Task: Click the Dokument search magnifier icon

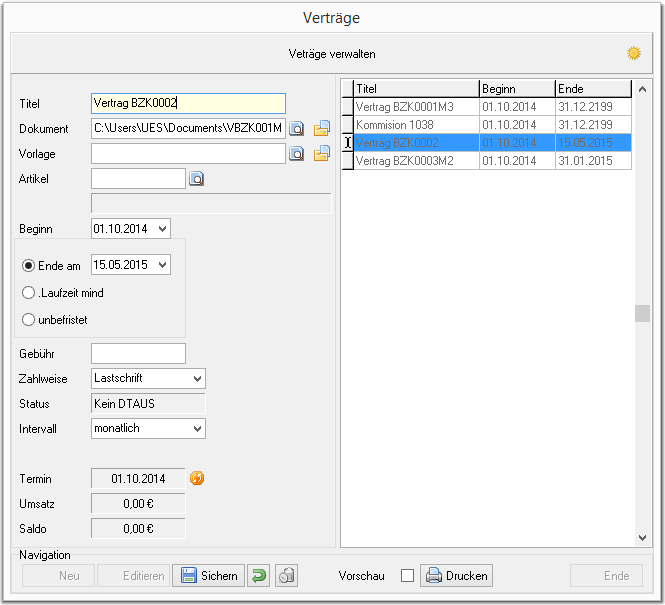Action: coord(296,128)
